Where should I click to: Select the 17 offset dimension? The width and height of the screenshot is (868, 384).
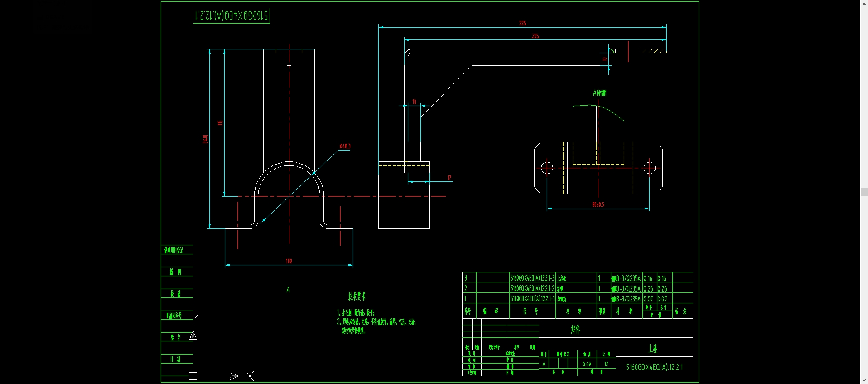point(449,178)
